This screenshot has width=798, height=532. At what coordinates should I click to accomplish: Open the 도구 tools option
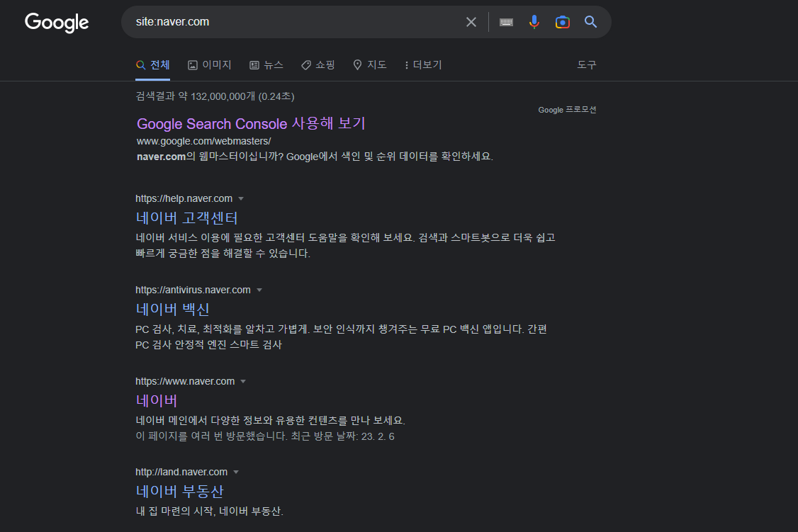coord(586,65)
